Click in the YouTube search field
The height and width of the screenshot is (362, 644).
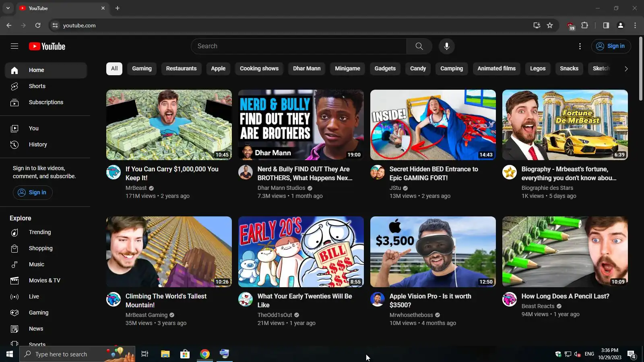pyautogui.click(x=299, y=46)
